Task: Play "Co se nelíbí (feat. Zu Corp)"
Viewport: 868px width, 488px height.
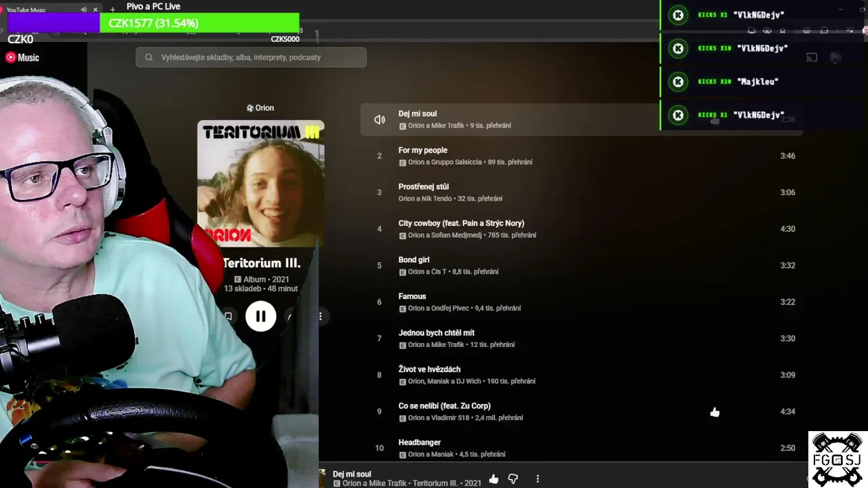Action: [x=445, y=407]
